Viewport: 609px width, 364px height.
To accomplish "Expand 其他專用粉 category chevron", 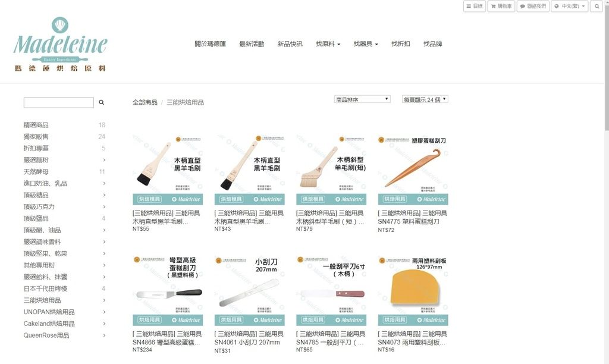I will point(103,265).
